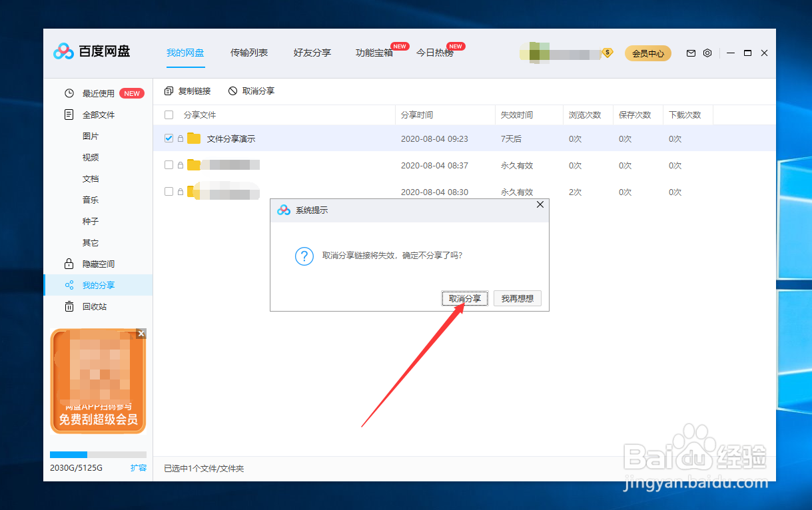
Task: Click the super member advertisement banner
Action: pos(98,381)
